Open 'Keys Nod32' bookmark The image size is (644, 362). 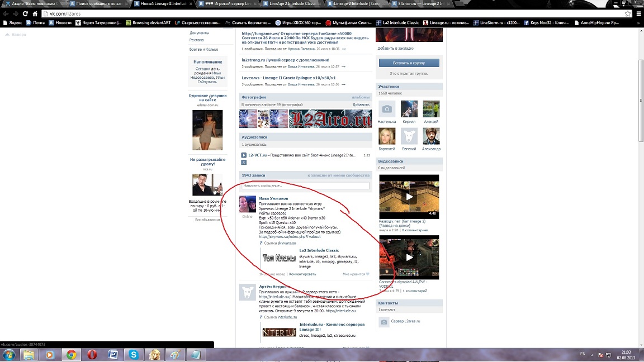point(546,22)
